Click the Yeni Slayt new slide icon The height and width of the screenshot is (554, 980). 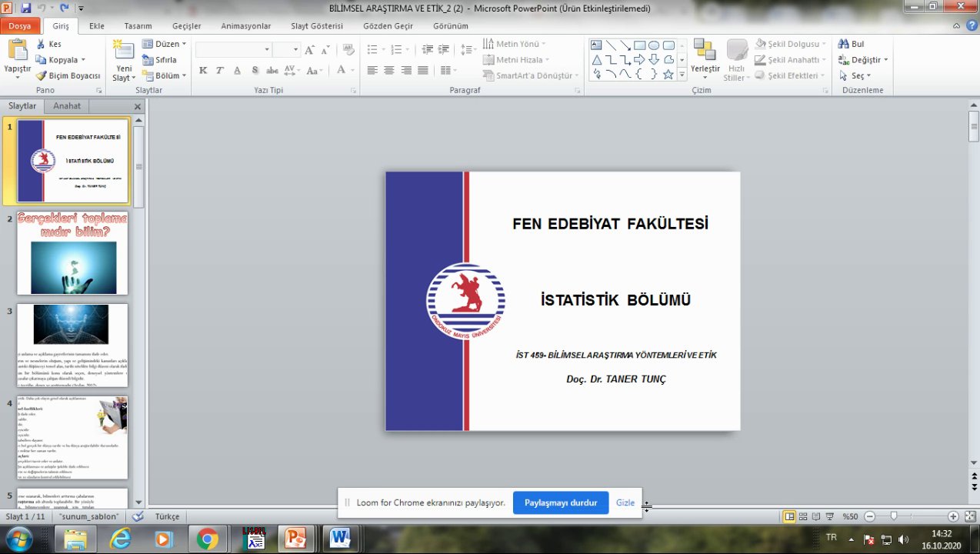coord(123,50)
